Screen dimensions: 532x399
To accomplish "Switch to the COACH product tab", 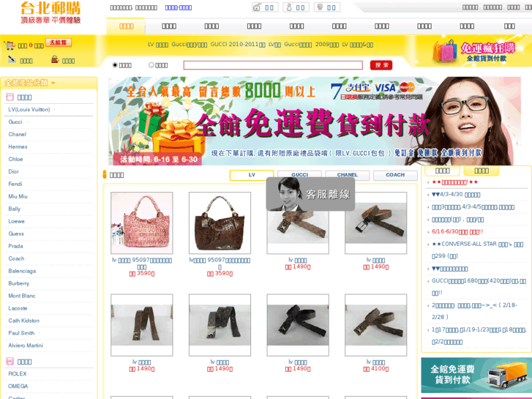I will click(395, 175).
